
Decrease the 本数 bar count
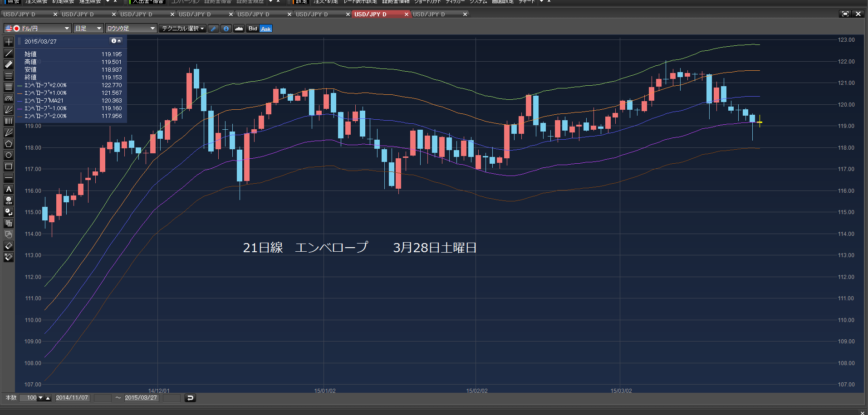[x=40, y=398]
